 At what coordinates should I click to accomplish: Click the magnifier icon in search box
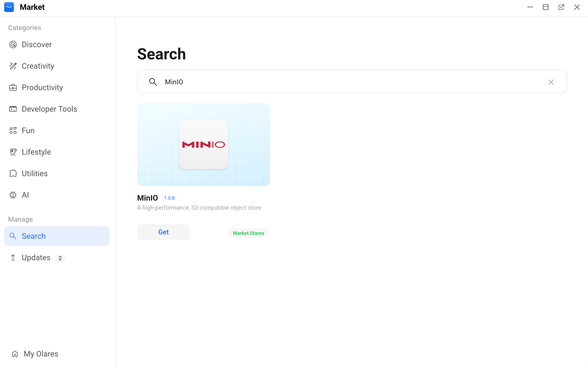click(153, 82)
